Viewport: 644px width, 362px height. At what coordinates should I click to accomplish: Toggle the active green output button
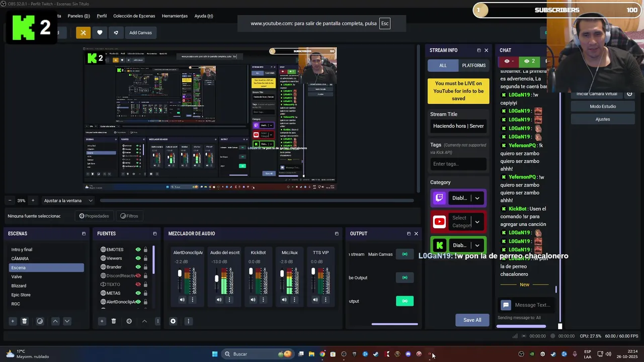[x=405, y=301]
